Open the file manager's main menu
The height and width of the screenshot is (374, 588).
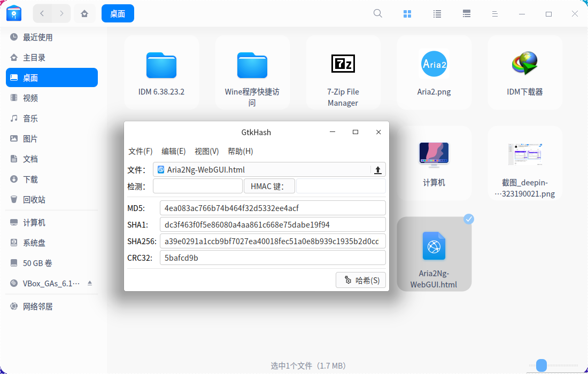pos(494,13)
